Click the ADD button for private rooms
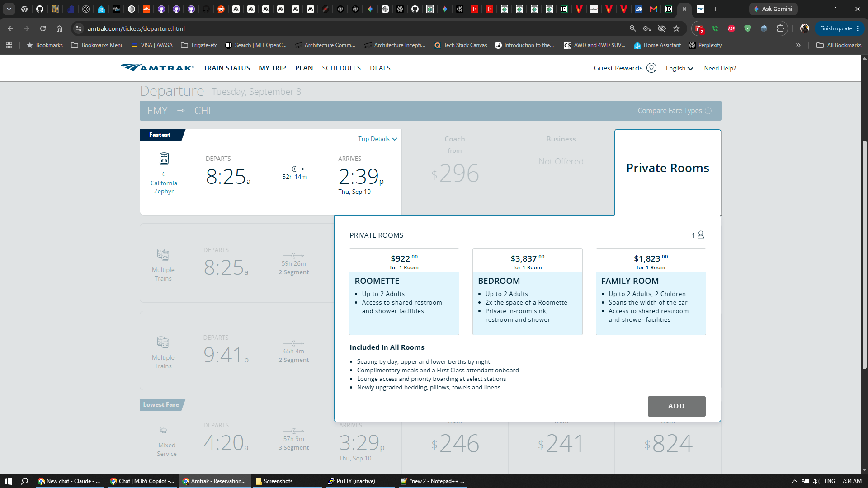This screenshot has width=868, height=488. tap(676, 406)
